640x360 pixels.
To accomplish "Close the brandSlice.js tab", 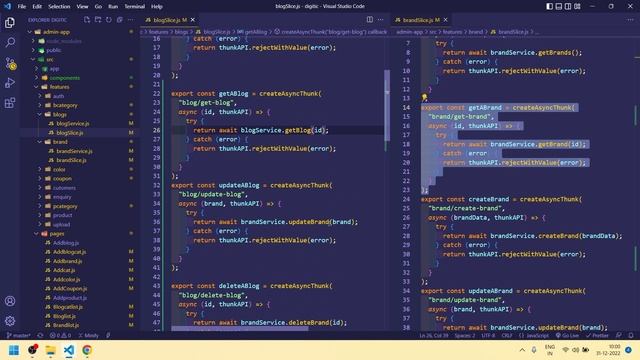I will [446, 20].
